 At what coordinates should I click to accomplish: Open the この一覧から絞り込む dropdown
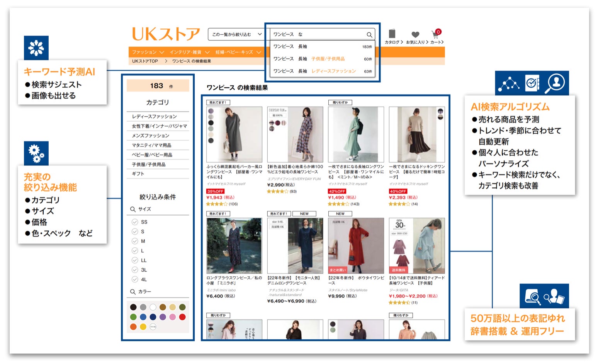[x=237, y=34]
